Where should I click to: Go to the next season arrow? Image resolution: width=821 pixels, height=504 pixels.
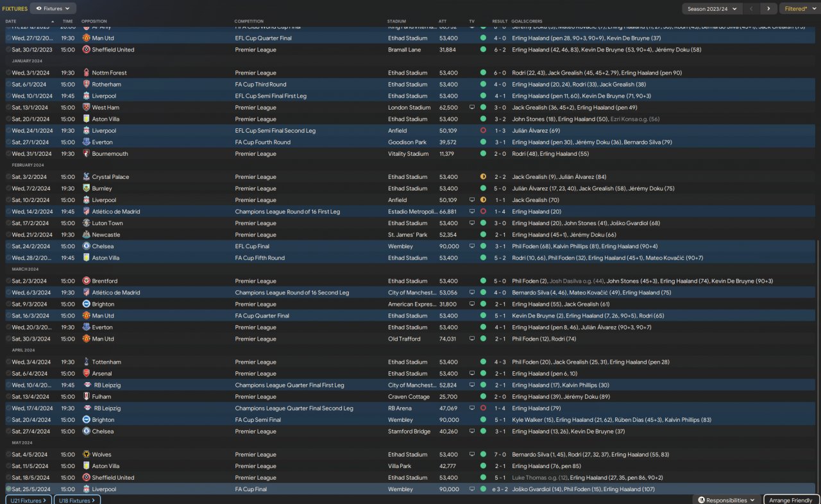tap(768, 9)
